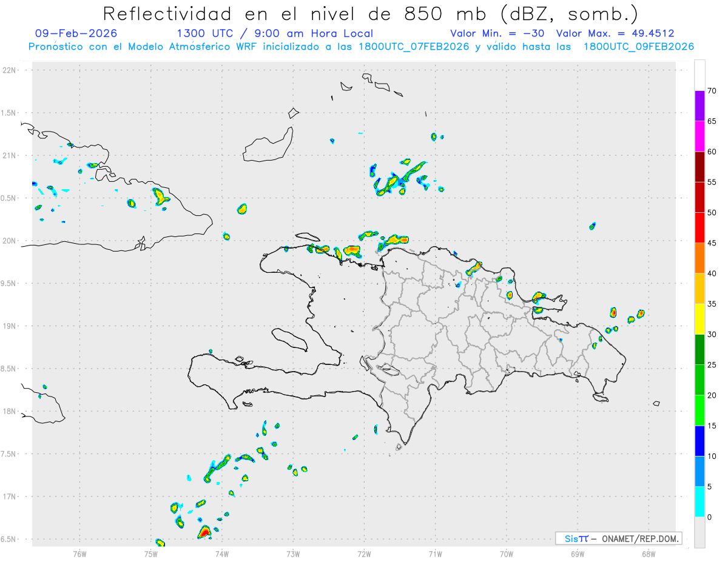This screenshot has height=562, width=728.
Task: Select the 'Valor Min. = -30' text
Action: pos(498,33)
